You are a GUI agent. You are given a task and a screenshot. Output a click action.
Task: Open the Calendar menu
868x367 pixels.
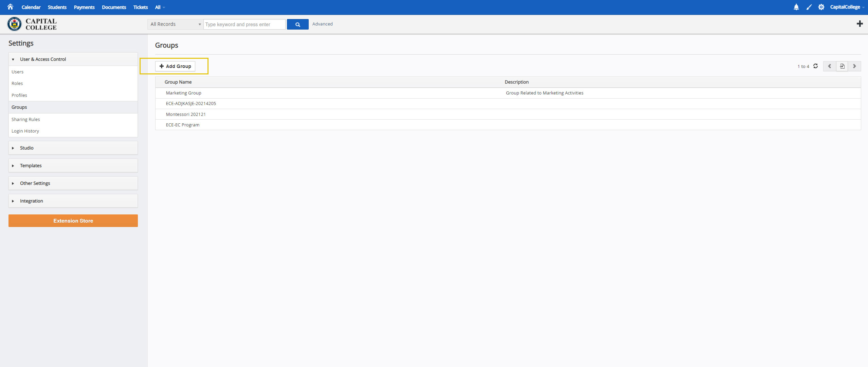tap(31, 7)
